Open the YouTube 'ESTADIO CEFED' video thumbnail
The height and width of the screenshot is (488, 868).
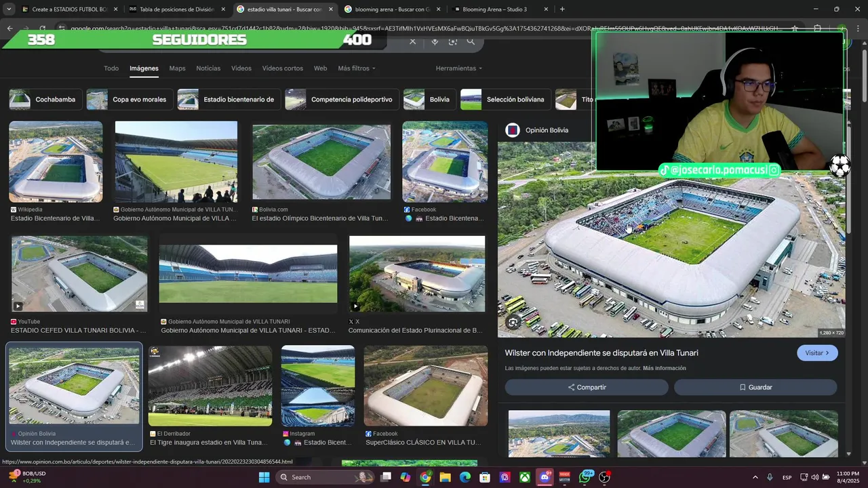pos(79,274)
